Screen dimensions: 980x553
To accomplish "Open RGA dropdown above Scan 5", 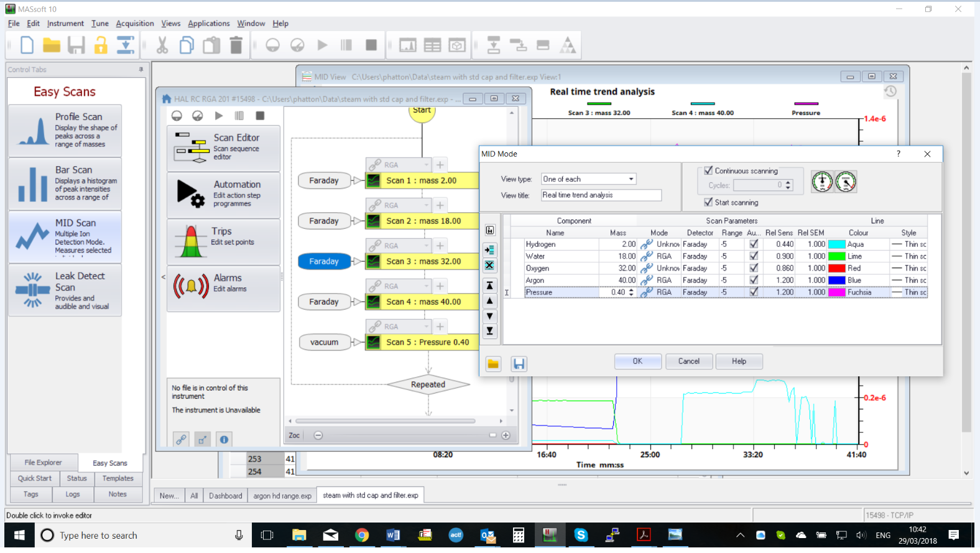I will coord(399,327).
